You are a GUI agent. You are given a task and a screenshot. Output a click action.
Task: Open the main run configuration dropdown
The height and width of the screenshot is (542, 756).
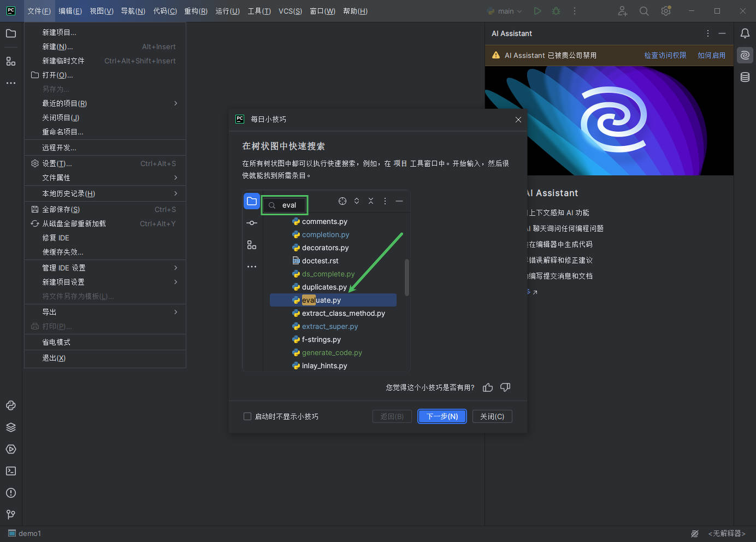(505, 11)
